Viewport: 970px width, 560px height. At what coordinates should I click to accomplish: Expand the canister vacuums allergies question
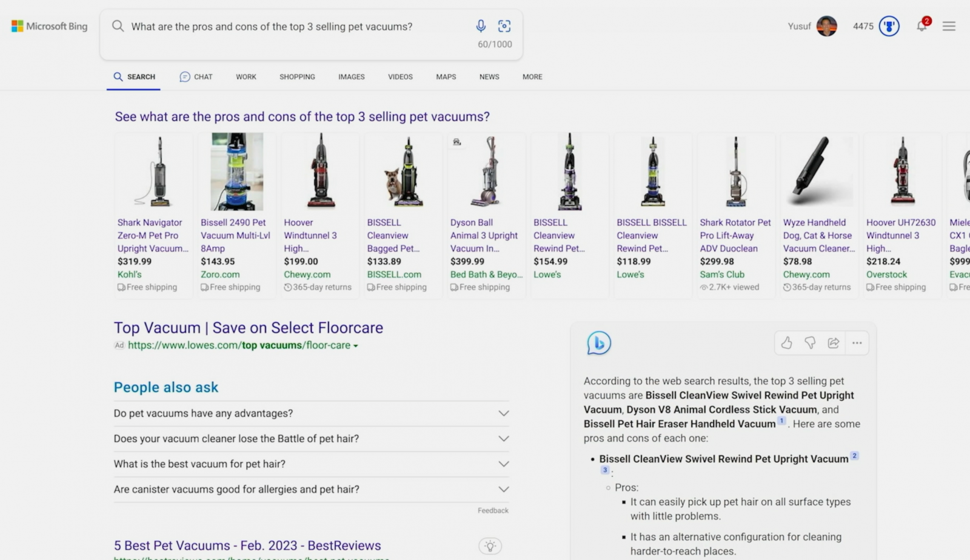click(503, 489)
